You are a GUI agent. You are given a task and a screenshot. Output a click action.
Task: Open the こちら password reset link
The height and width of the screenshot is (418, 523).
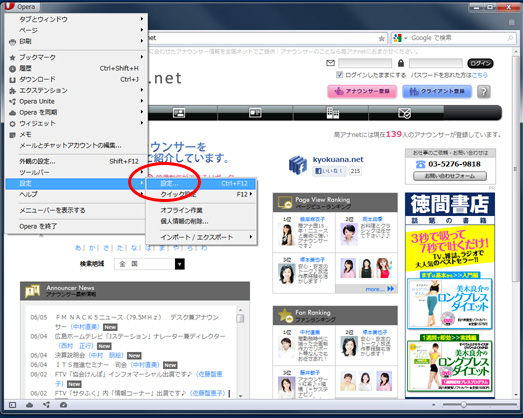pyautogui.click(x=479, y=75)
